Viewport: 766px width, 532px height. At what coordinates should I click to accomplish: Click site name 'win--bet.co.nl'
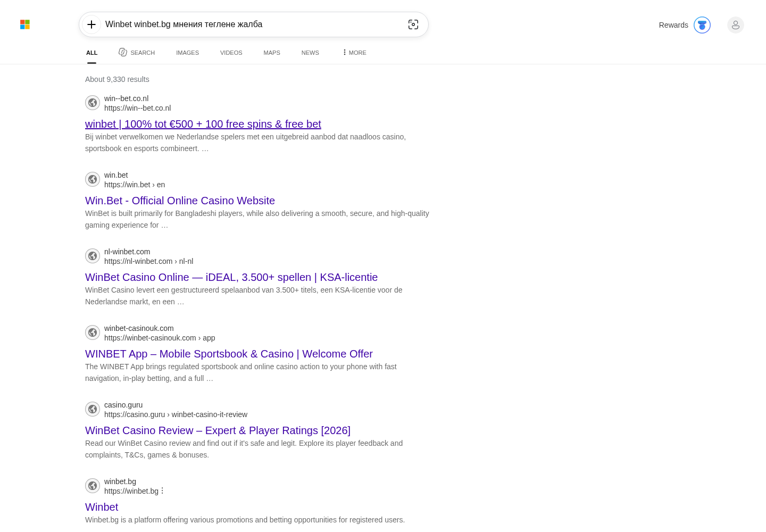(126, 98)
